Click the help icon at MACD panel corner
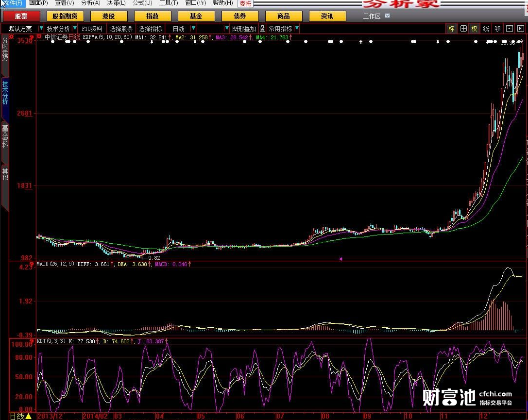Image resolution: width=528 pixels, height=420 pixels. pos(32,265)
